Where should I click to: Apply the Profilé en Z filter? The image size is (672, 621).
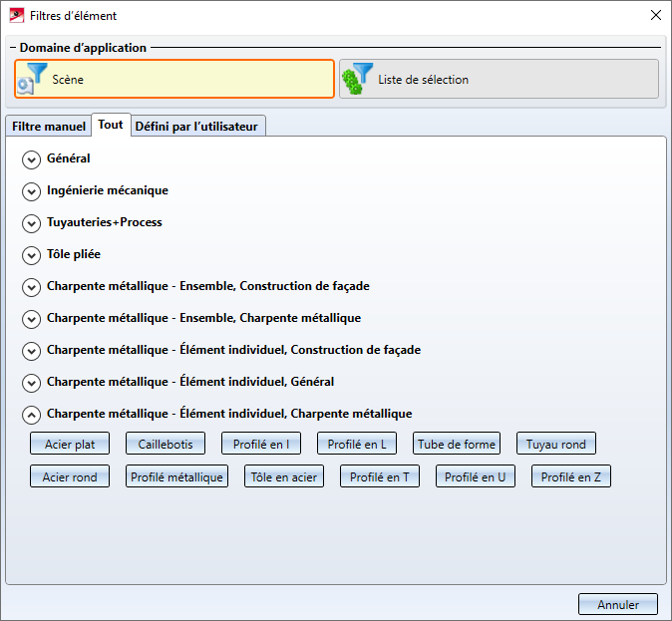point(571,476)
